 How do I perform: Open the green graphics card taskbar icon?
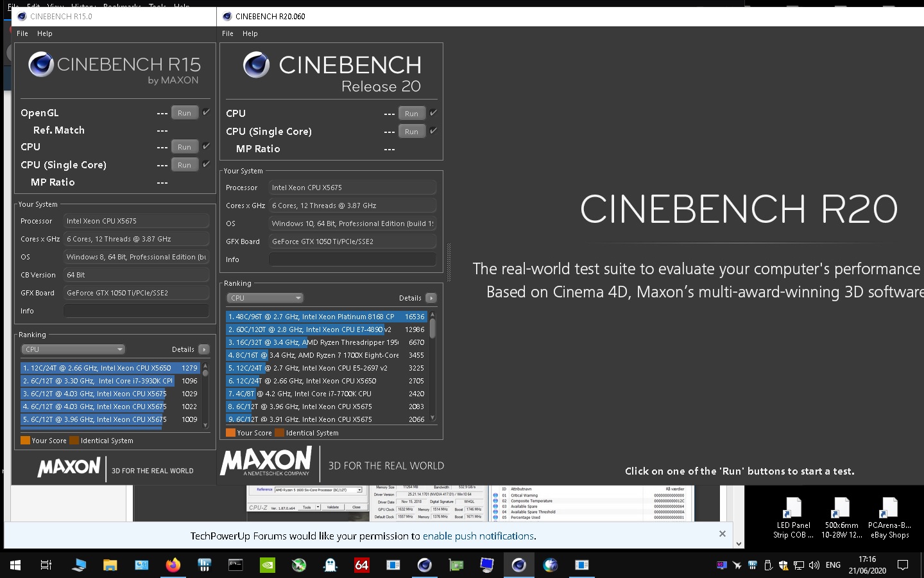point(456,565)
